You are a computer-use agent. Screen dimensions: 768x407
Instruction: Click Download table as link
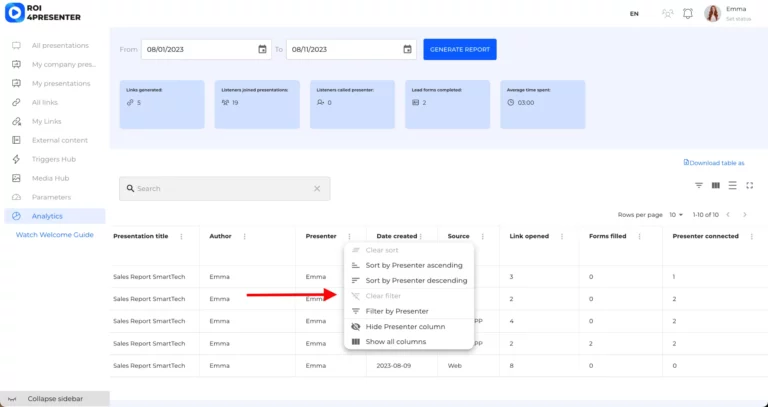[x=714, y=163]
